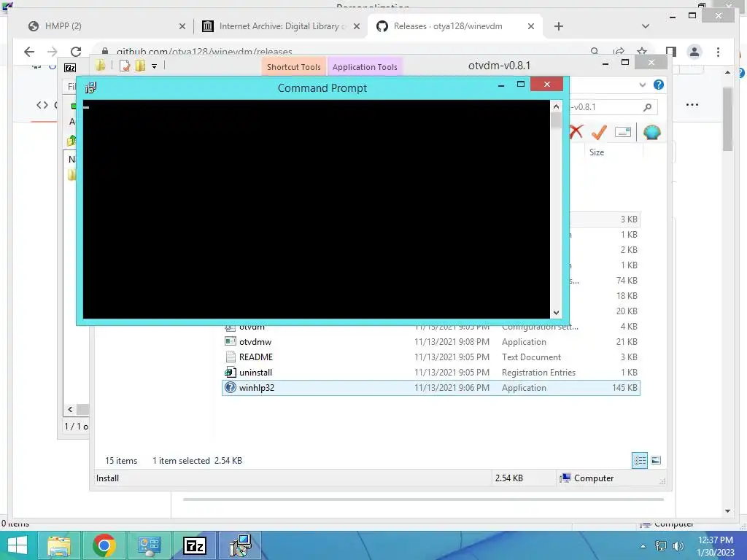747x560 pixels.
Task: Open the Shortcut Tools ribbon tab
Action: coord(293,67)
